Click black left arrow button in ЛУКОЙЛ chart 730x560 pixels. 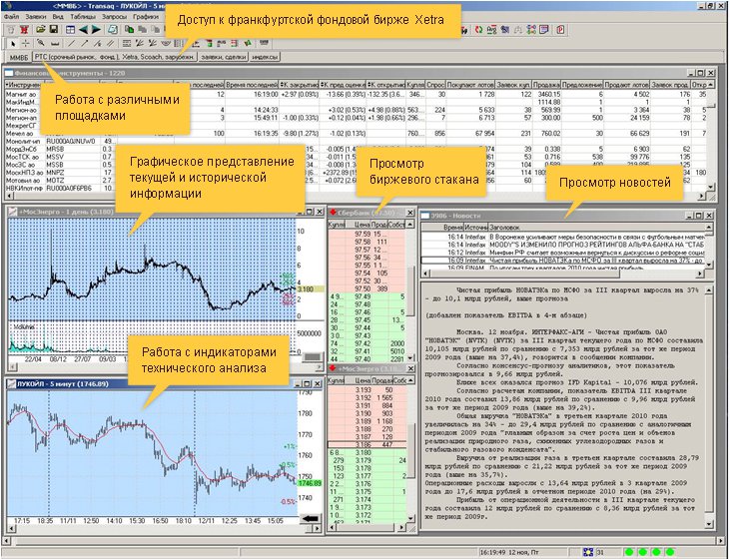click(x=310, y=518)
